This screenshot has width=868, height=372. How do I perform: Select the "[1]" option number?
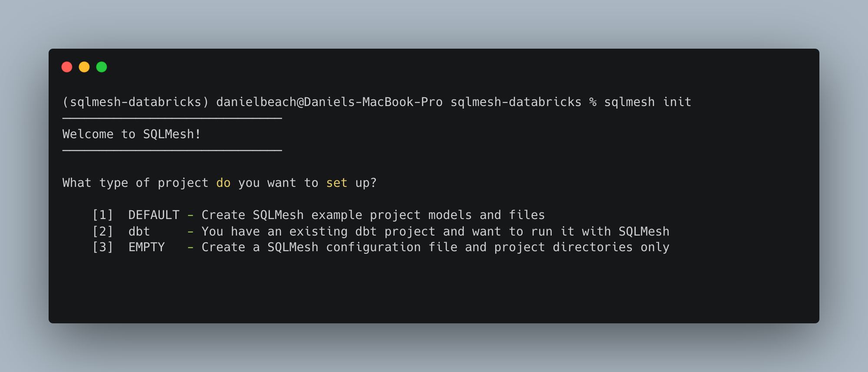click(102, 215)
